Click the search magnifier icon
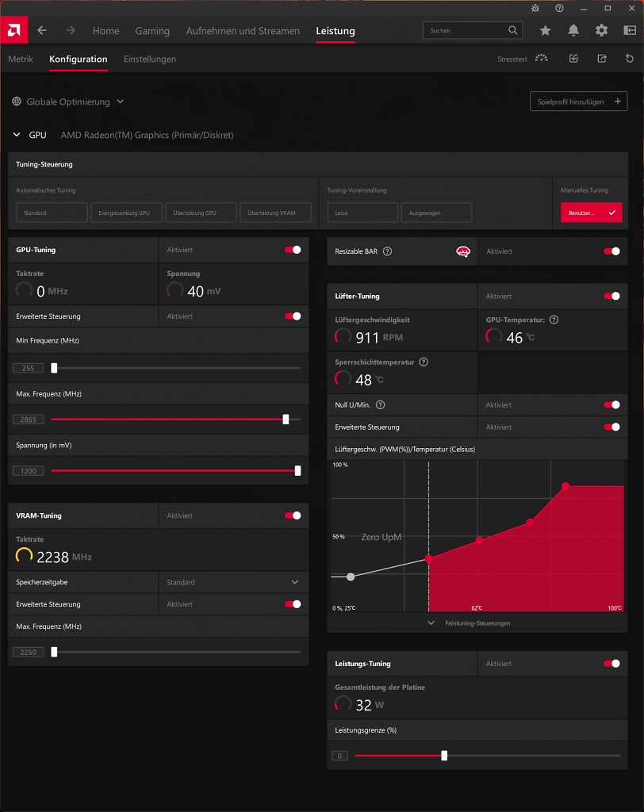The width and height of the screenshot is (644, 812). pyautogui.click(x=512, y=30)
